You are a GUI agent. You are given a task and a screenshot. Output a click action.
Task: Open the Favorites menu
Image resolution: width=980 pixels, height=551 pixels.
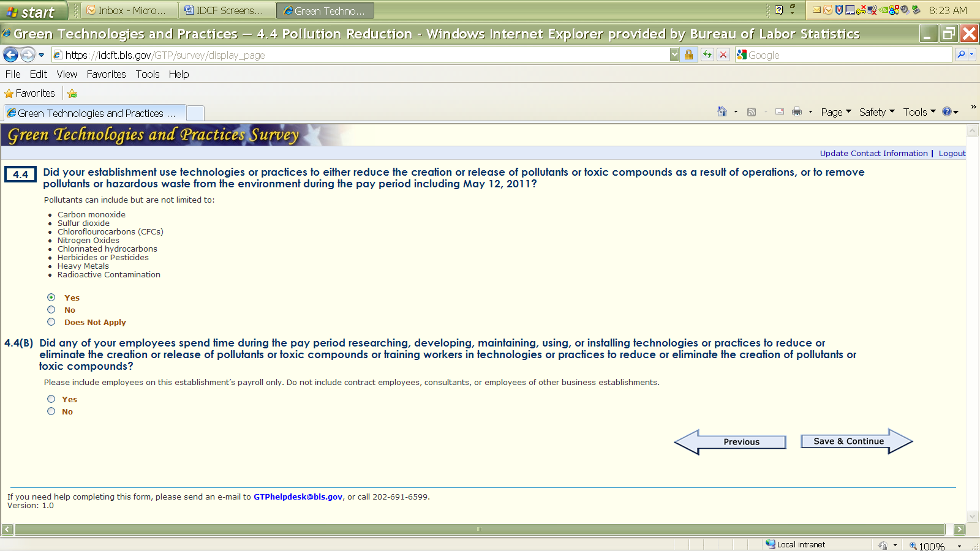pos(106,74)
